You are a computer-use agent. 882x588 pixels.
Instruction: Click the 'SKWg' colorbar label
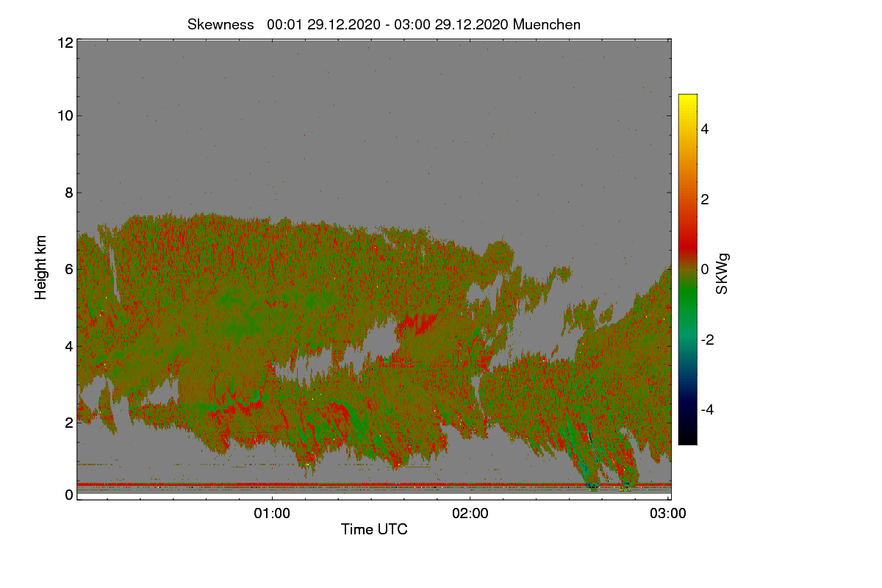coord(723,274)
